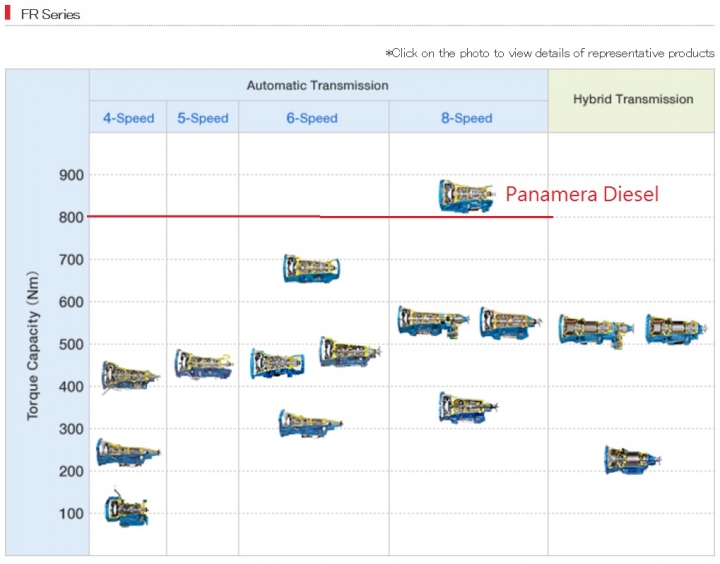Open the 5-Speed transmission photo
720x564 pixels.
pyautogui.click(x=203, y=364)
